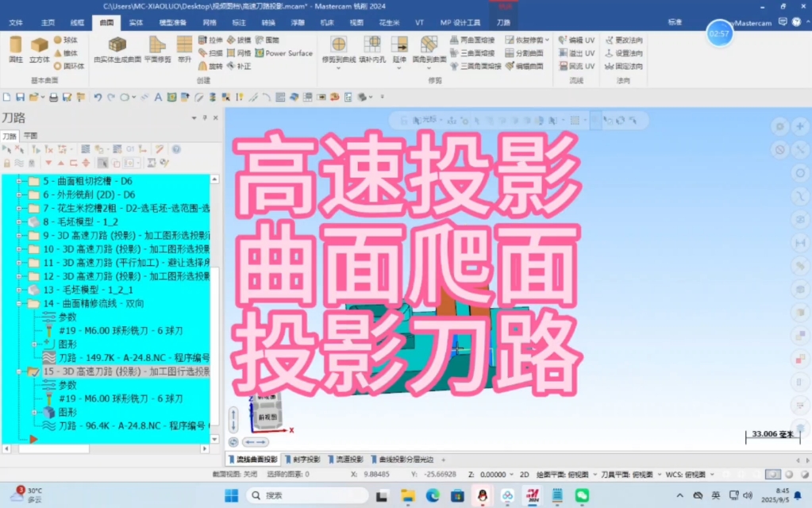Image resolution: width=812 pixels, height=508 pixels.
Task: Launch the Power Surface tool
Action: pyautogui.click(x=284, y=53)
